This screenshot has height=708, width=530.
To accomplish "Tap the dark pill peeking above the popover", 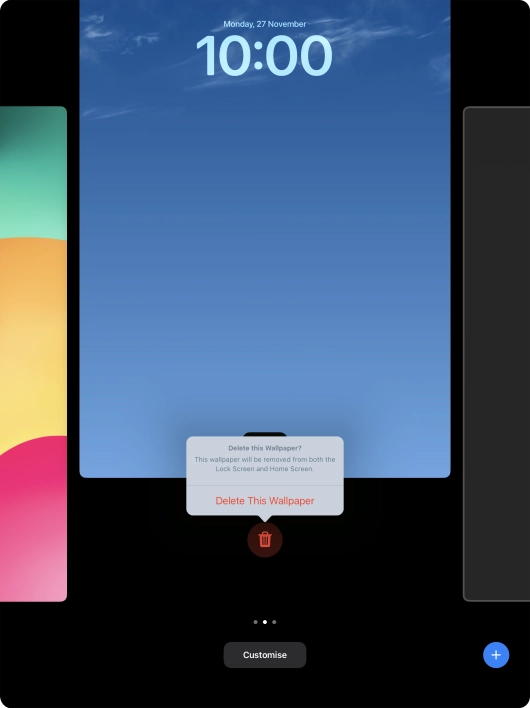I will tap(265, 434).
